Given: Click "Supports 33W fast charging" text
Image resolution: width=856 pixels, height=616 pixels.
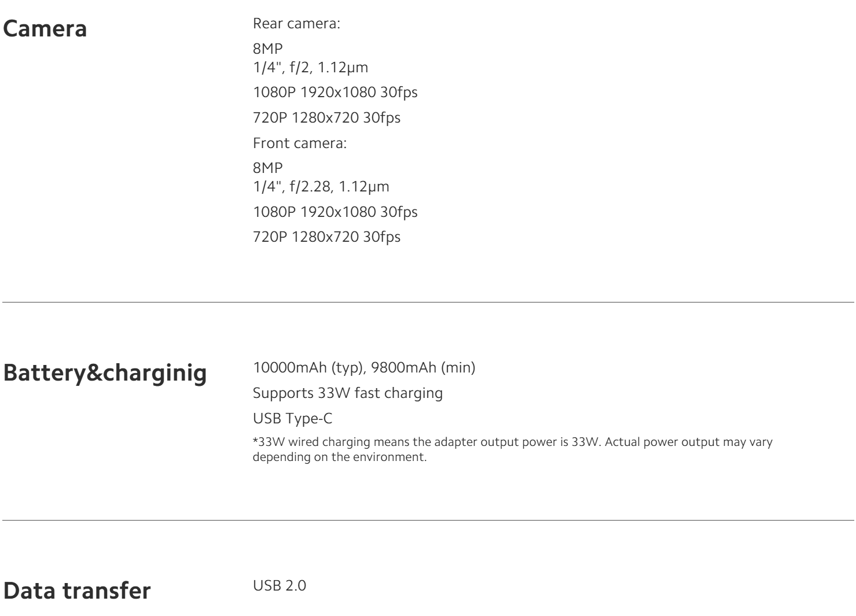Looking at the screenshot, I should coord(347,393).
